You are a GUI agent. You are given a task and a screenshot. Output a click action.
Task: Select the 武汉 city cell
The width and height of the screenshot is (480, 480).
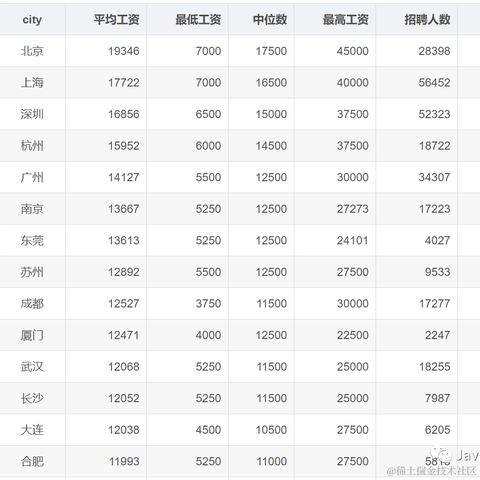point(32,367)
